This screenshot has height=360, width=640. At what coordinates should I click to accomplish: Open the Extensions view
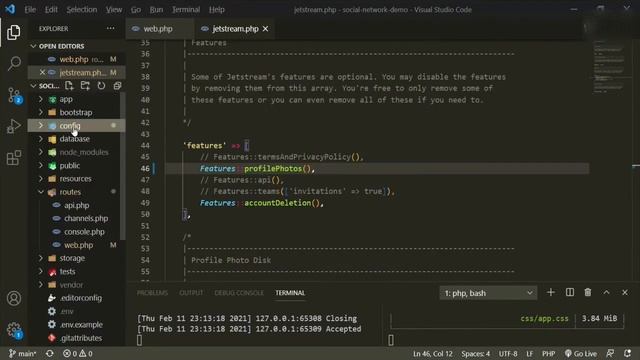14,158
